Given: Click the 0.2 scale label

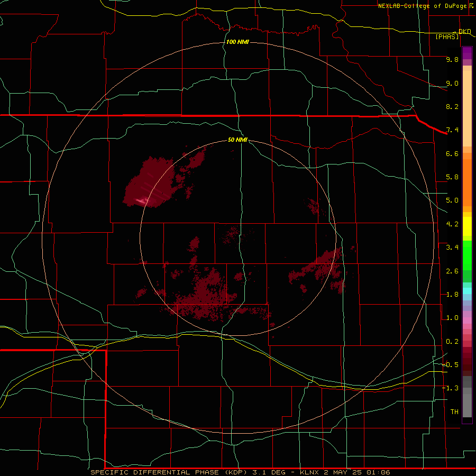Looking at the screenshot, I should (452, 342).
